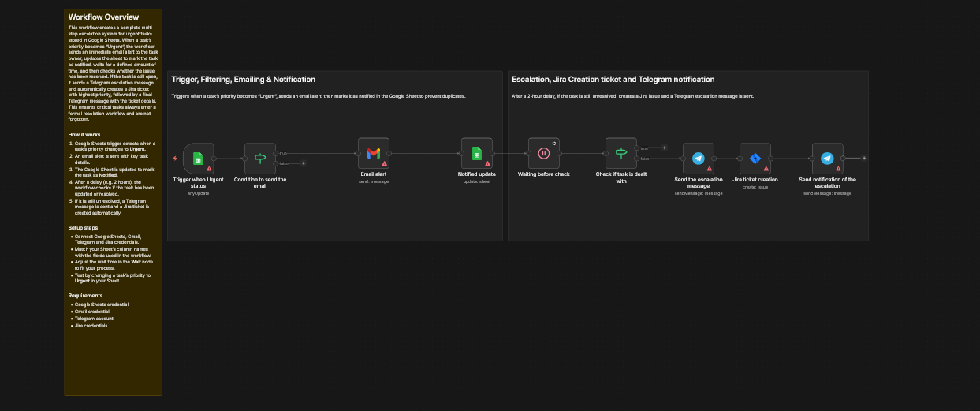
Task: Add node after the email condition's false output
Action: 305,163
